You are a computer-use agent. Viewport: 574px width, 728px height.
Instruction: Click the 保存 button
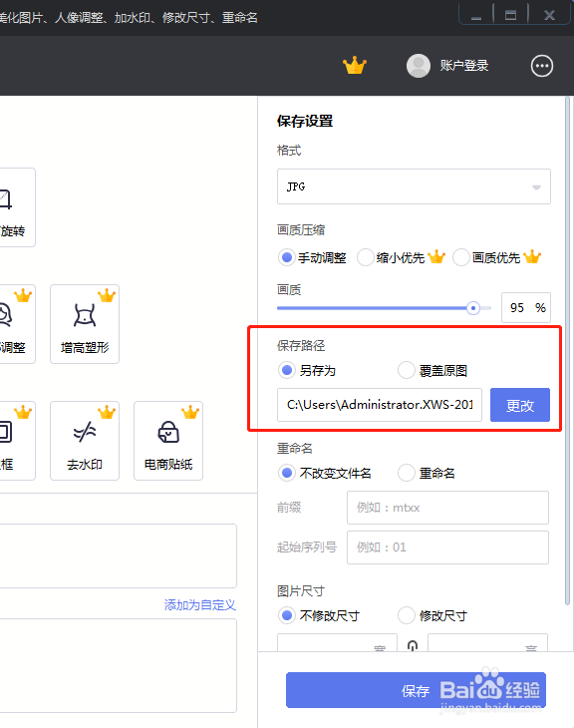(416, 690)
